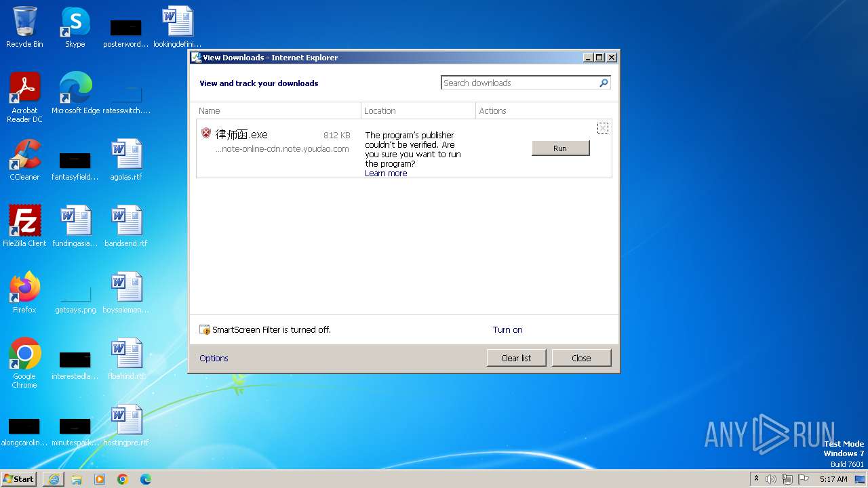Show hidden tray icons arrow
This screenshot has width=868, height=488.
(x=757, y=479)
